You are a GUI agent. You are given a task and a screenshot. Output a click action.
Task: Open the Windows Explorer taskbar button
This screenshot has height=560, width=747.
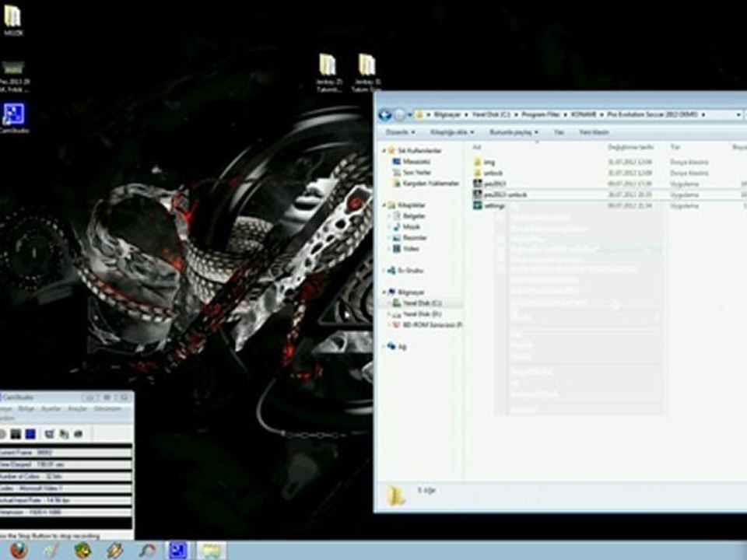click(x=212, y=551)
